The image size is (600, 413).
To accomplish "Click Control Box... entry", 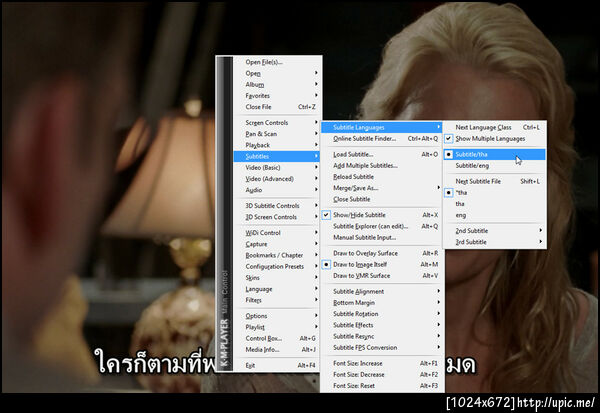I will [x=276, y=338].
